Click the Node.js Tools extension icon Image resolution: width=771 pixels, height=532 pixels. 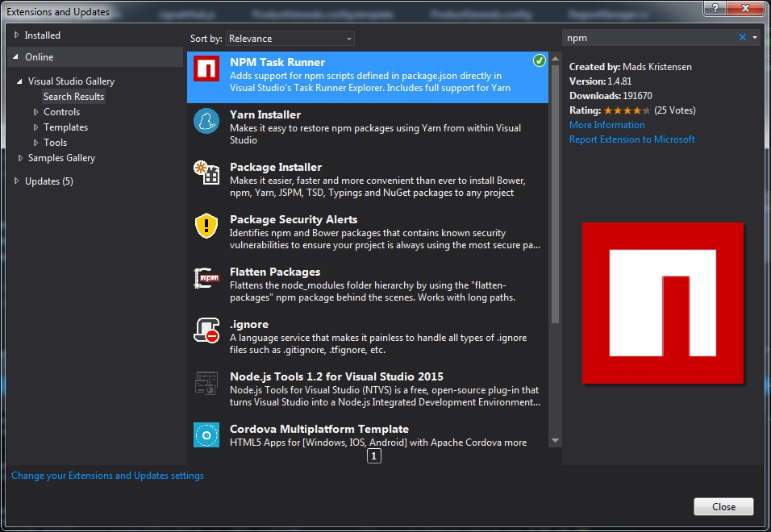pyautogui.click(x=206, y=384)
